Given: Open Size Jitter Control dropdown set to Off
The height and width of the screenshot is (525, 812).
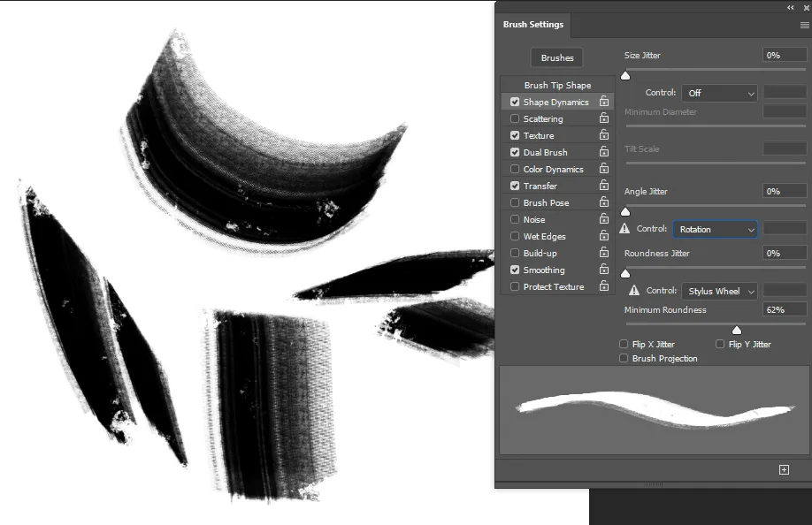Looking at the screenshot, I should pyautogui.click(x=720, y=93).
